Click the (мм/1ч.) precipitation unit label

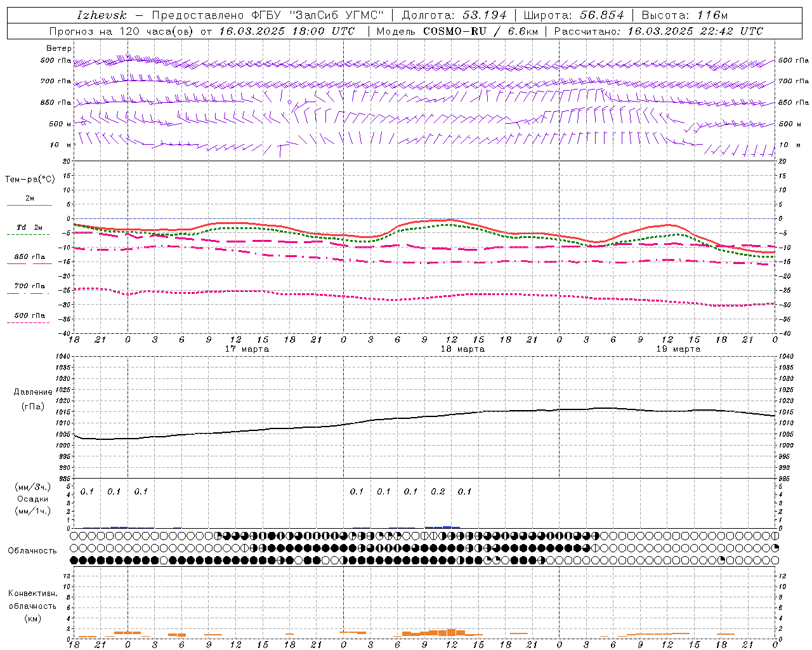point(33,511)
